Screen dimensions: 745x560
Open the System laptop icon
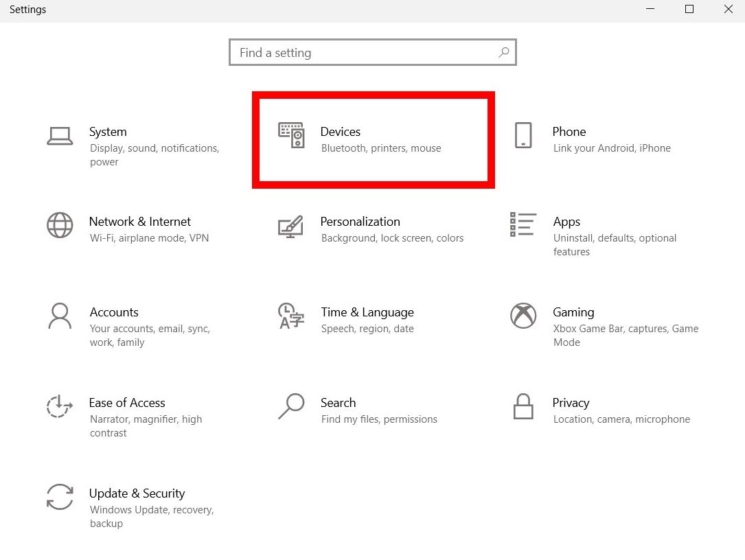[60, 136]
